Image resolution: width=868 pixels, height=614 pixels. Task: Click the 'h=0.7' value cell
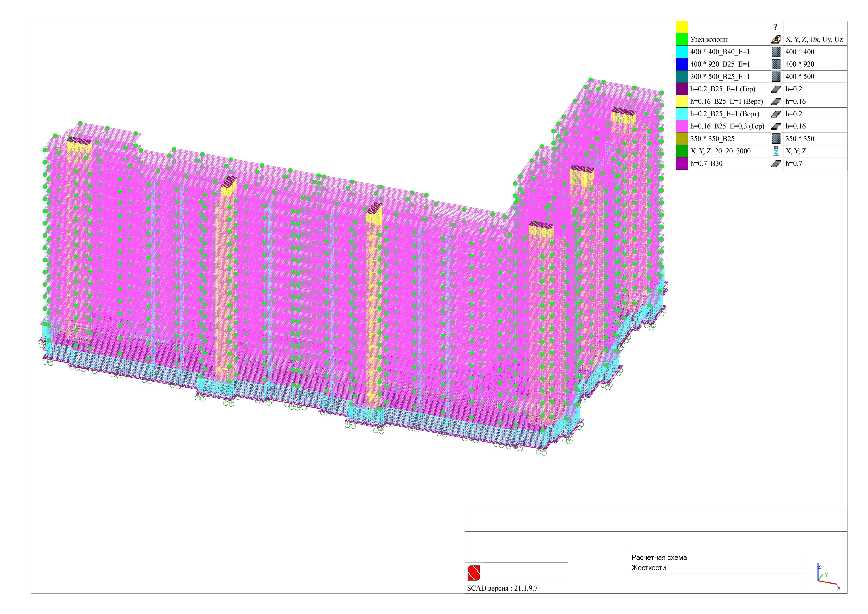794,163
